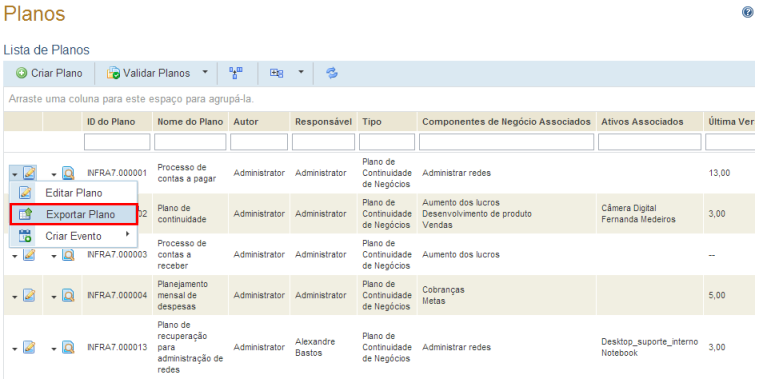Sort by ID do Plano column header
Image resolution: width=759 pixels, height=379 pixels.
111,122
